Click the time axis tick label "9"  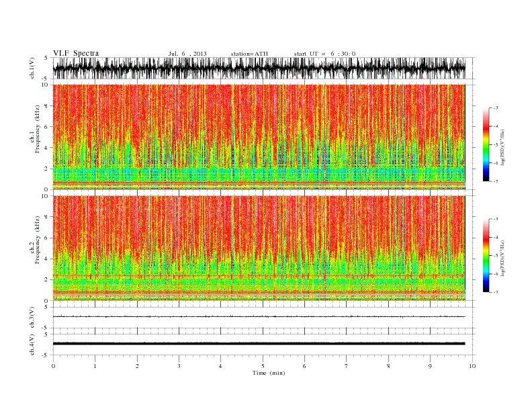(x=430, y=366)
